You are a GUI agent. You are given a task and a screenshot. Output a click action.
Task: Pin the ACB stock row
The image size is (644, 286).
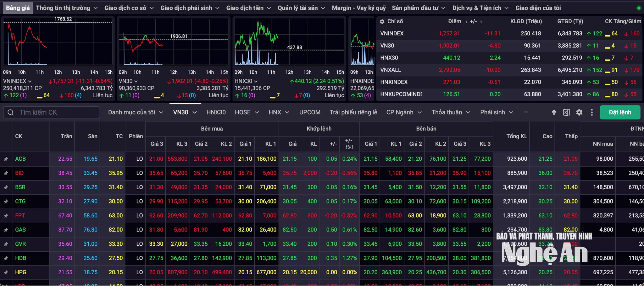pyautogui.click(x=6, y=159)
